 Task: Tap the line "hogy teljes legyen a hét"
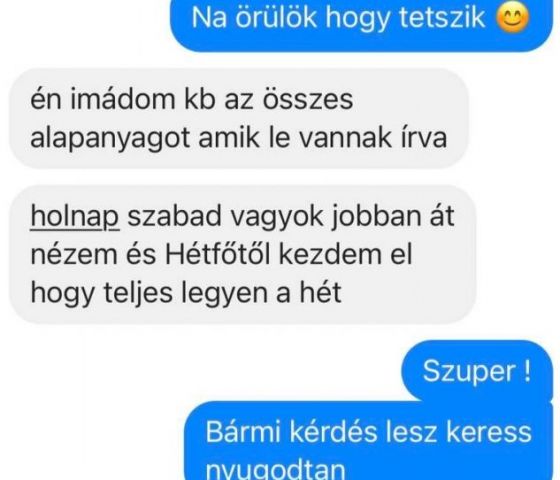[x=186, y=293]
